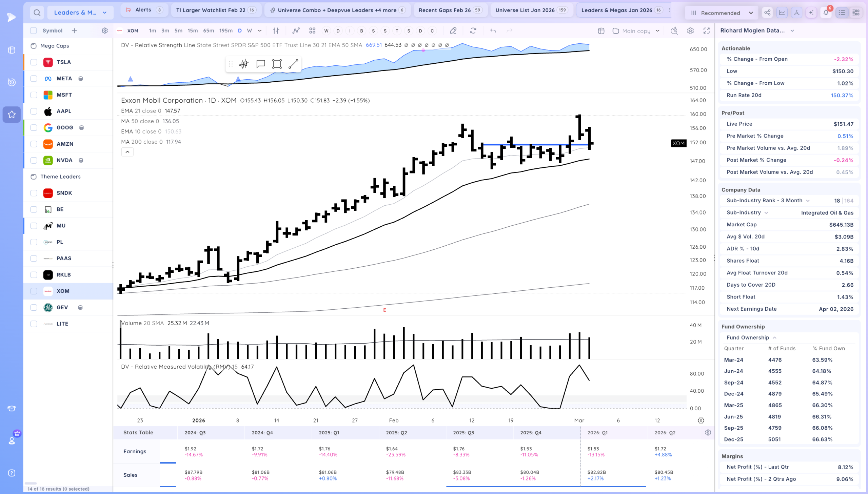The width and height of the screenshot is (868, 494).
Task: Click the red E earnings marker
Action: click(x=384, y=310)
